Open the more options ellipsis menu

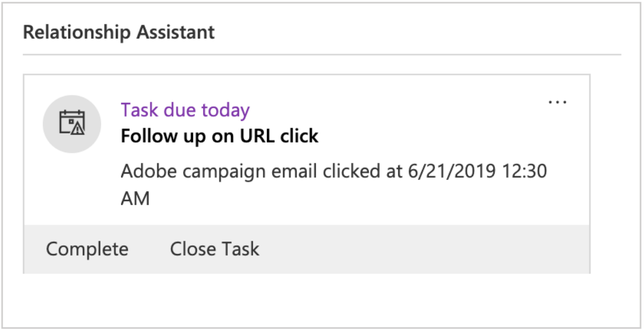click(x=557, y=103)
